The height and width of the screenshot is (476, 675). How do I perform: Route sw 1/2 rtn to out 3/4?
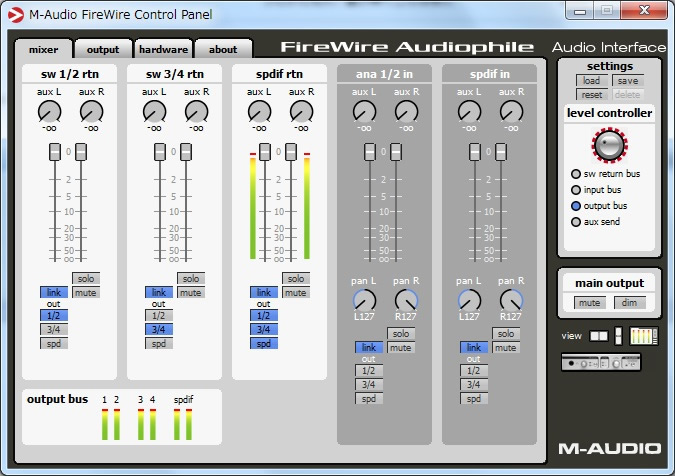pos(54,330)
